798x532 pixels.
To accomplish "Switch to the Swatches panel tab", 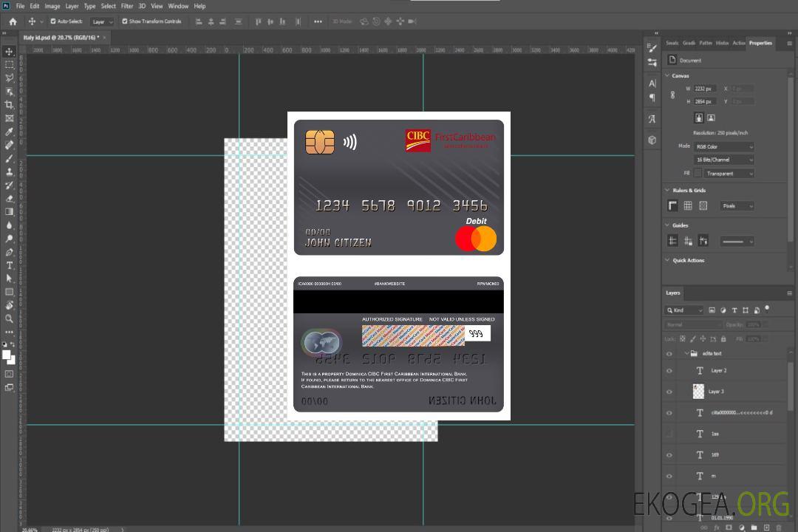I will coord(672,43).
